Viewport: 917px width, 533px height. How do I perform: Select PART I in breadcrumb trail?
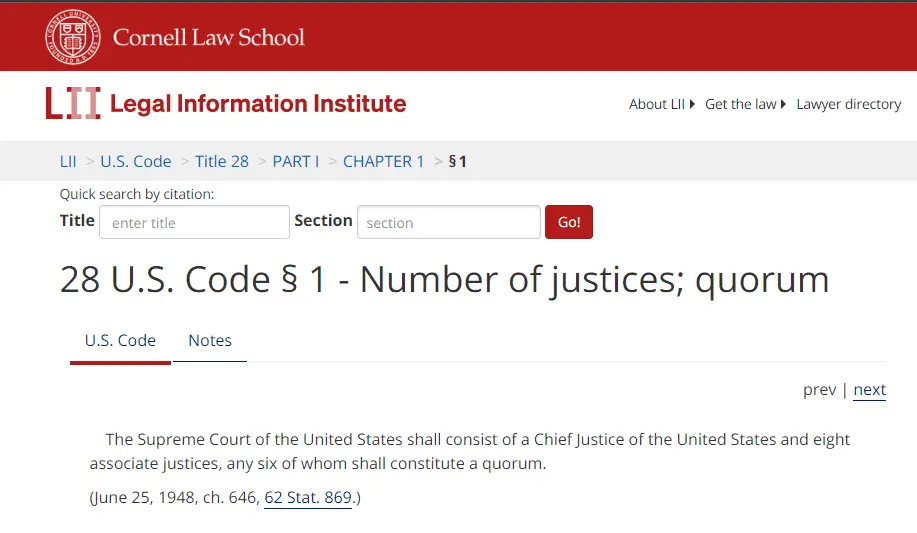pyautogui.click(x=296, y=161)
